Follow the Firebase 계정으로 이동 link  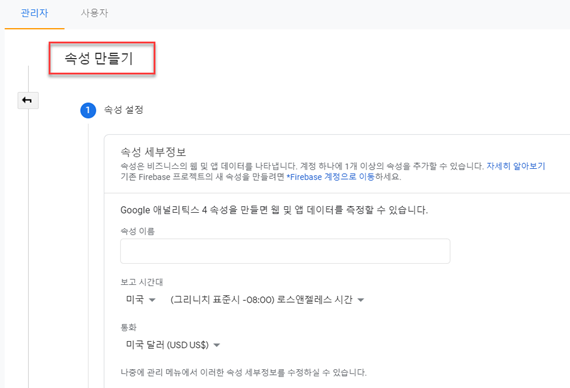[x=330, y=177]
